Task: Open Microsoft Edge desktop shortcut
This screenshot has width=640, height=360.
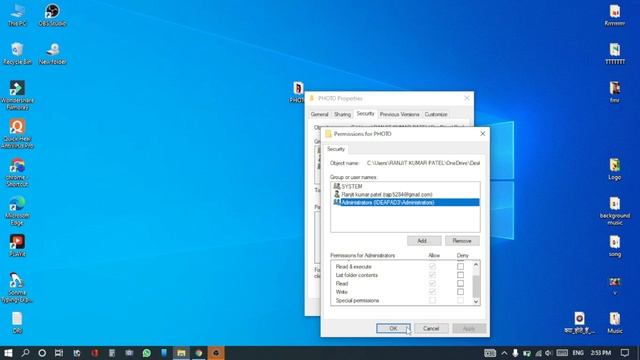Action: (x=17, y=211)
